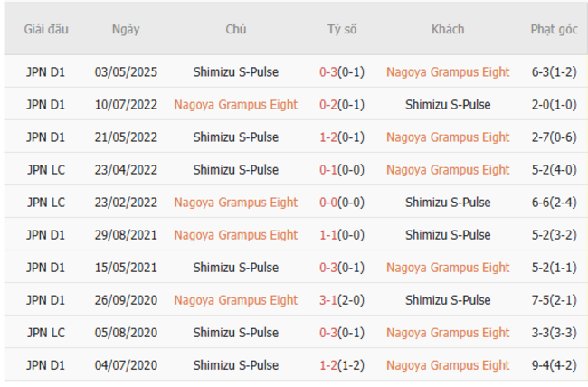Open Shimizu S-Pulse in the 23/04/2022 row
588x387 pixels.
point(235,170)
